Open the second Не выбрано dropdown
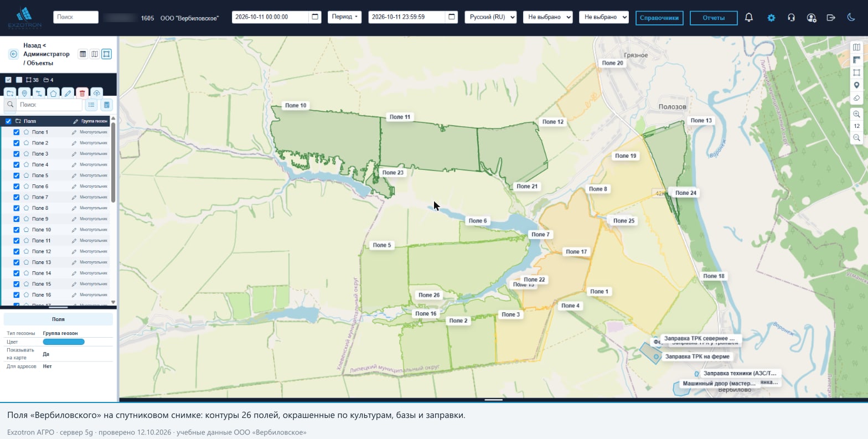The image size is (868, 439). (604, 17)
